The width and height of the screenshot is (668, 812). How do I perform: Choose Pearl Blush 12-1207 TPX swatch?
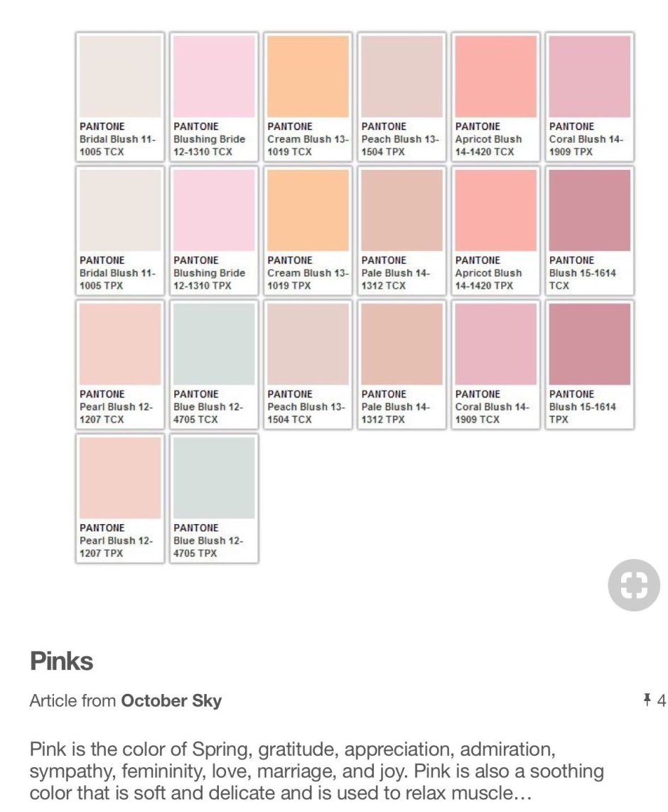point(120,498)
